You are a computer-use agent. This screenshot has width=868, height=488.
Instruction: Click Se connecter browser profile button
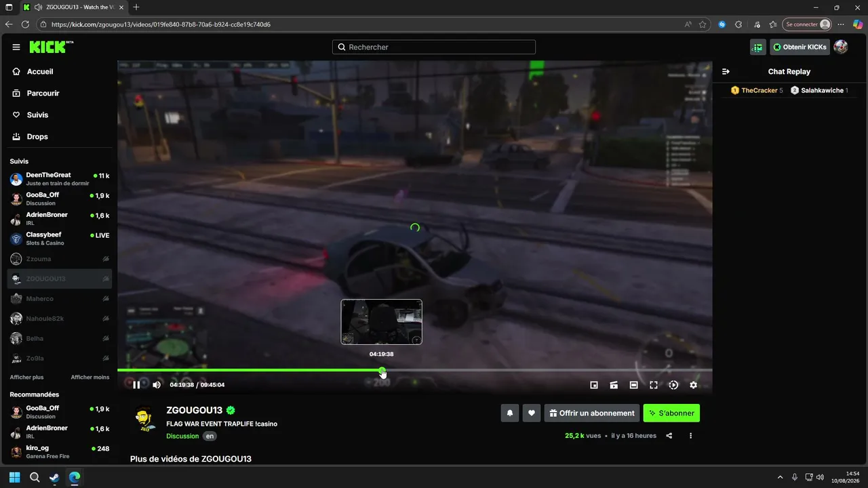coord(807,24)
